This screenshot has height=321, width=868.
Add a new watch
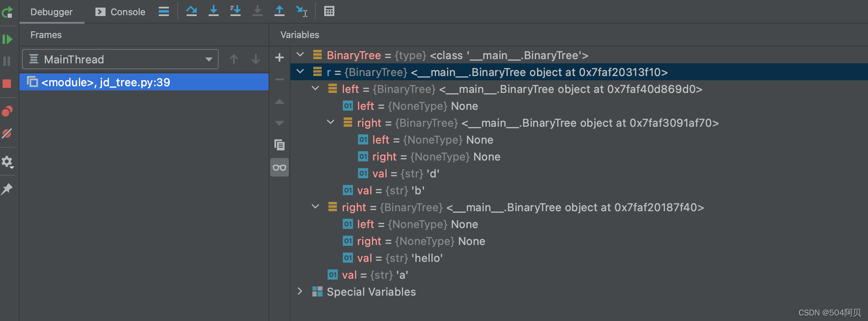279,57
